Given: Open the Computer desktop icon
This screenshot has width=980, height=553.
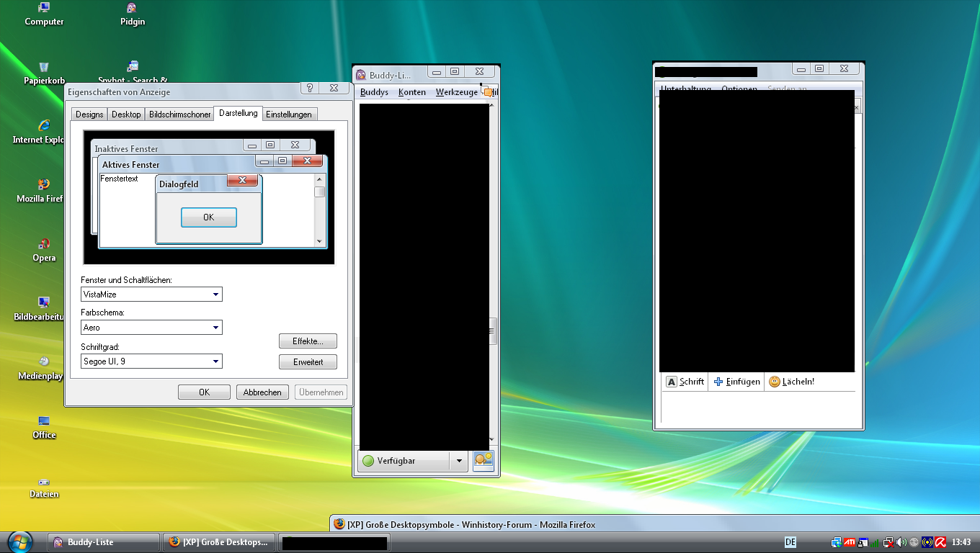Looking at the screenshot, I should click(44, 9).
